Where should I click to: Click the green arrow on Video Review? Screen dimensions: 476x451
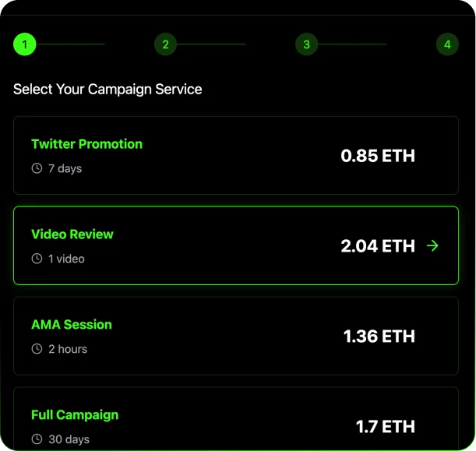tap(433, 246)
